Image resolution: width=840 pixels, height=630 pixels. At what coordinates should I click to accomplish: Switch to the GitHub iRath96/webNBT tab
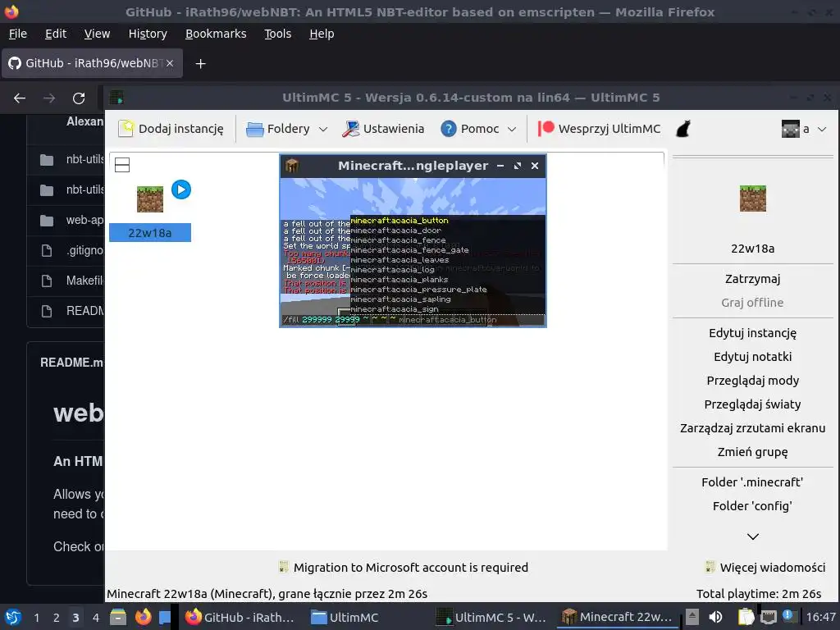pyautogui.click(x=92, y=63)
